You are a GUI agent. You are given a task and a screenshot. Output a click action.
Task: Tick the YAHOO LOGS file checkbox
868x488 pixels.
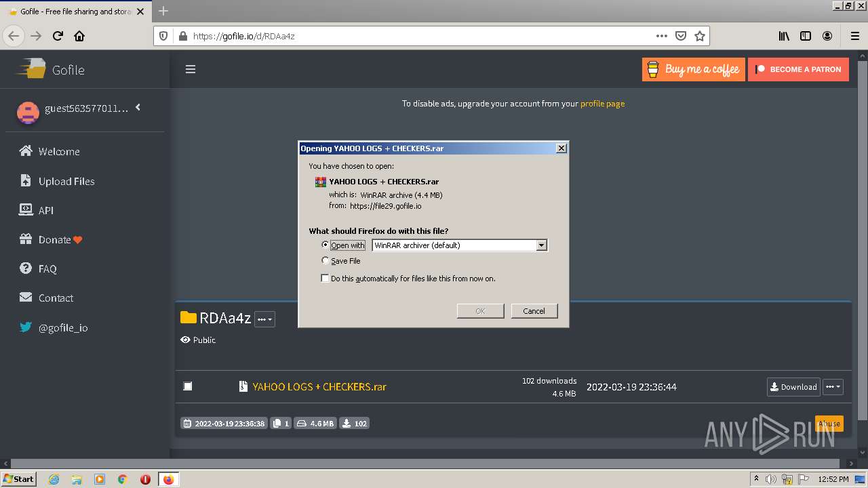[188, 386]
